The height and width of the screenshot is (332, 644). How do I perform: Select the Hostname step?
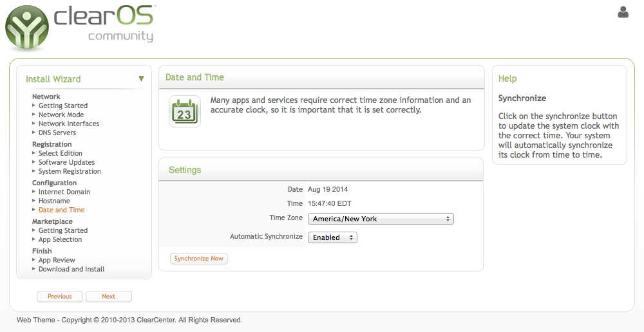pos(54,201)
